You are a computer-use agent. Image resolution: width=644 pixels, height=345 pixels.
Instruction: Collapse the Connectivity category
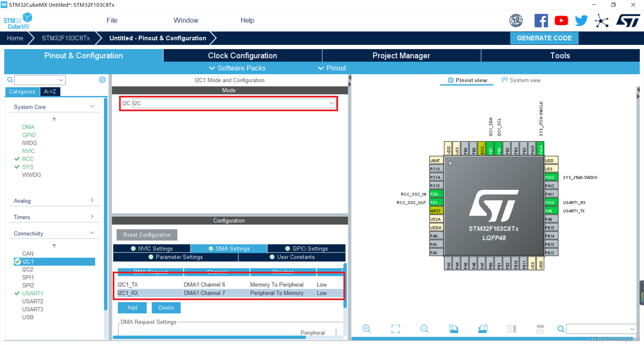[x=92, y=233]
